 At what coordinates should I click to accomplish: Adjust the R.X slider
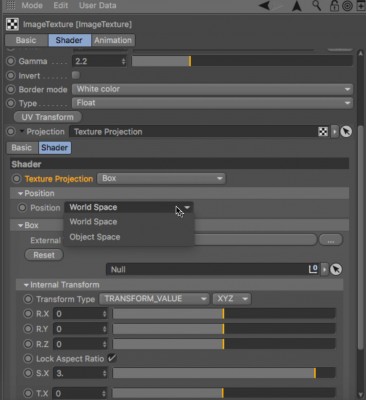[x=224, y=314]
